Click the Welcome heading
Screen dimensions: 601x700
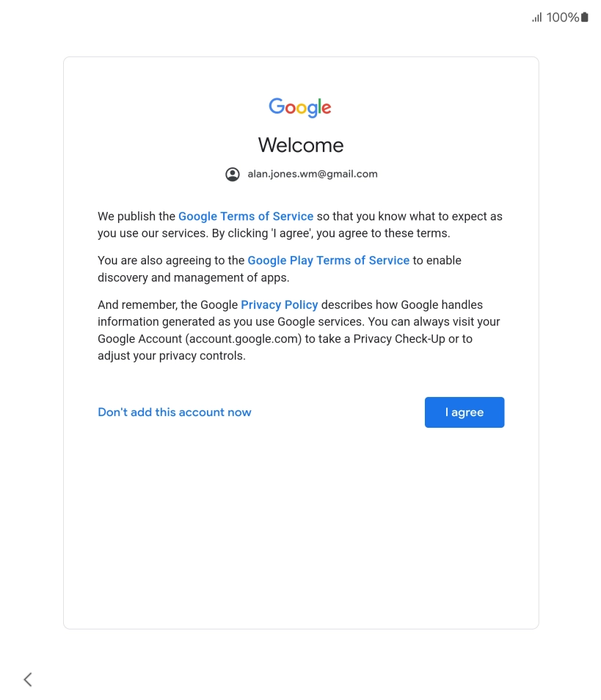click(x=301, y=145)
